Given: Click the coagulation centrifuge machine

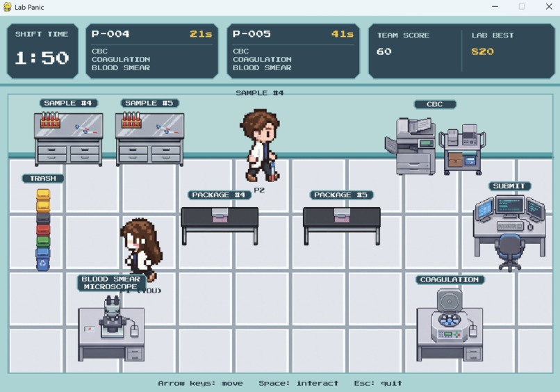Looking at the screenshot, I should 450,316.
